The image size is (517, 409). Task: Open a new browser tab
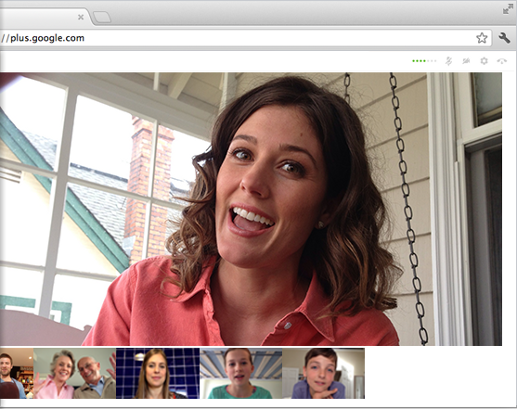pyautogui.click(x=102, y=17)
